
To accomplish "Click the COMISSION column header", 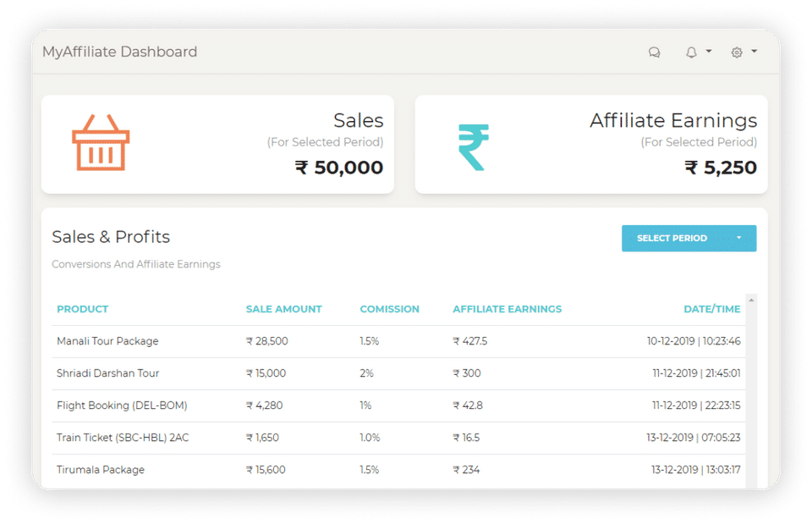I will pyautogui.click(x=389, y=309).
